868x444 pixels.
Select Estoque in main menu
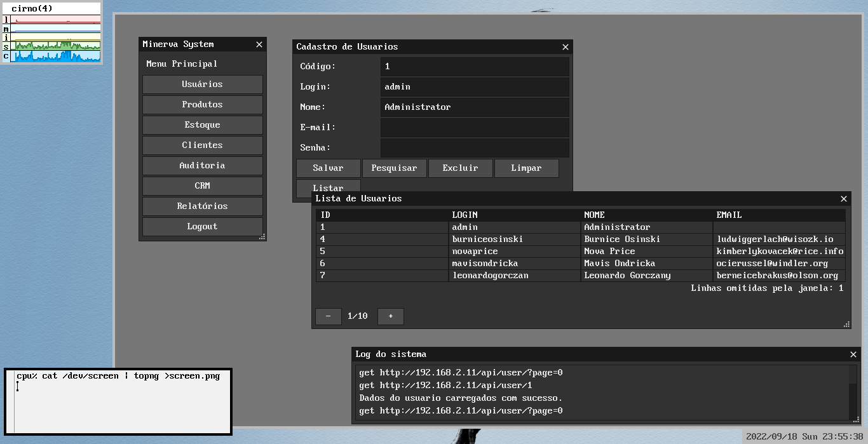202,125
